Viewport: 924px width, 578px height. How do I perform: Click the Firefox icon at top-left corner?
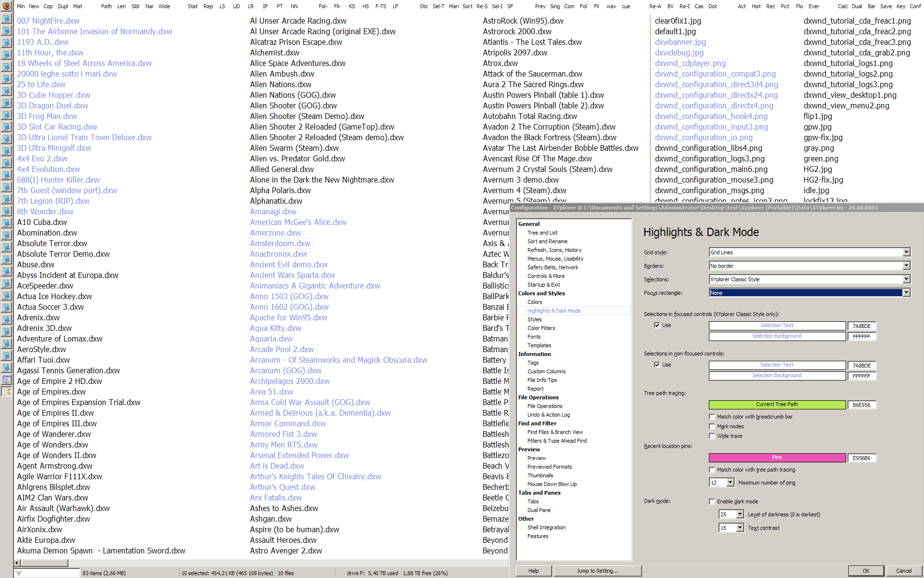tap(6, 6)
